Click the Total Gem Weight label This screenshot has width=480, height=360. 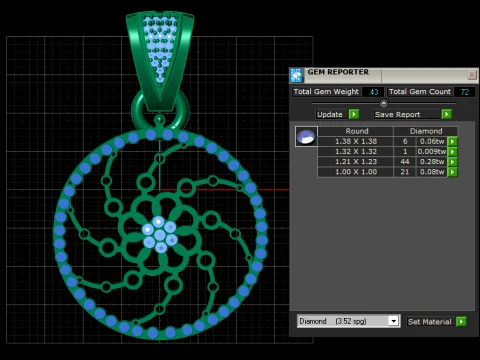(326, 92)
